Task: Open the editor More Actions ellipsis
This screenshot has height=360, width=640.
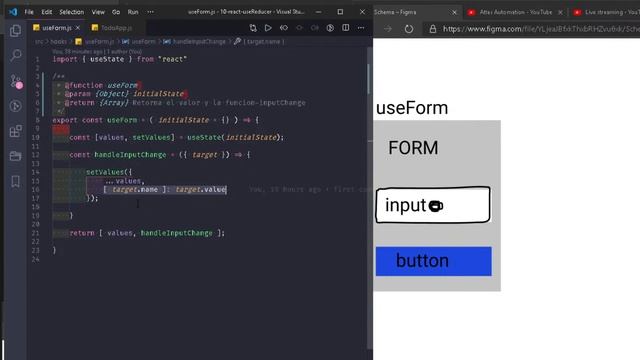Action: click(x=361, y=28)
